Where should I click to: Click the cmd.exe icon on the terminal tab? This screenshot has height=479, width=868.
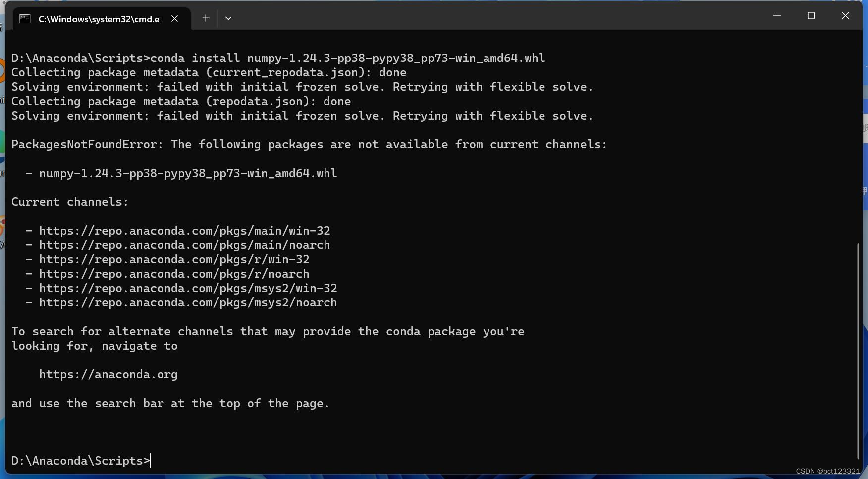[24, 18]
